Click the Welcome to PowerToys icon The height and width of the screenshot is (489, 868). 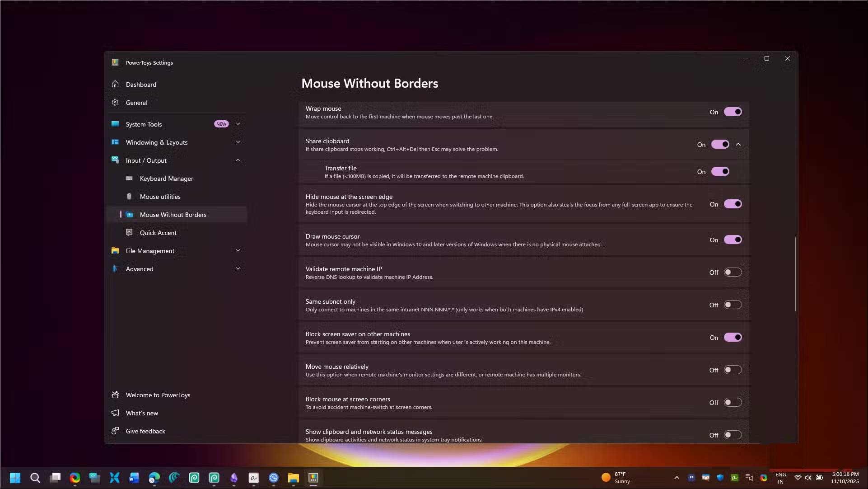[115, 395]
